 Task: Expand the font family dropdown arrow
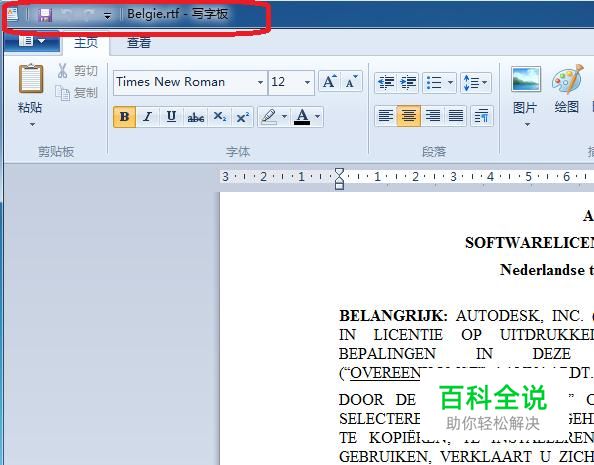tap(260, 82)
